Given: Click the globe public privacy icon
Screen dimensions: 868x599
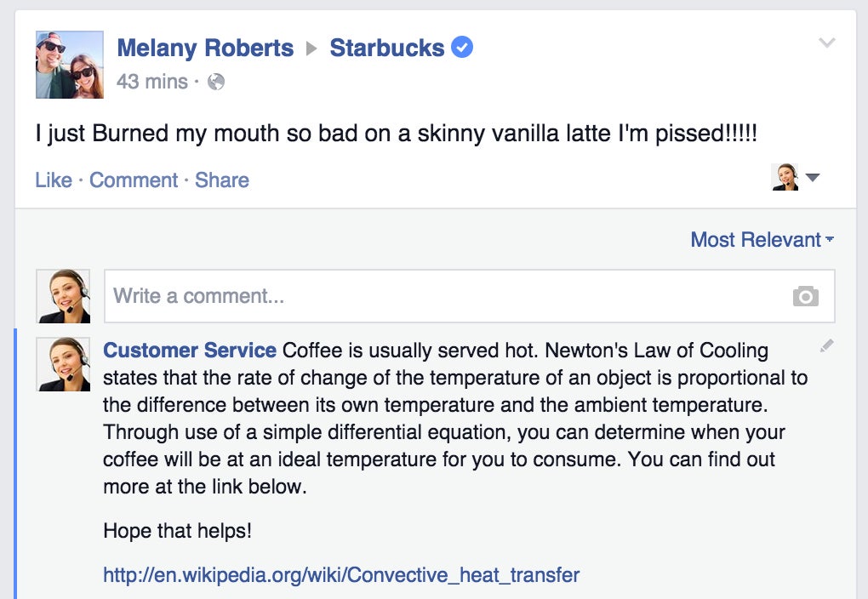Looking at the screenshot, I should click(x=216, y=82).
